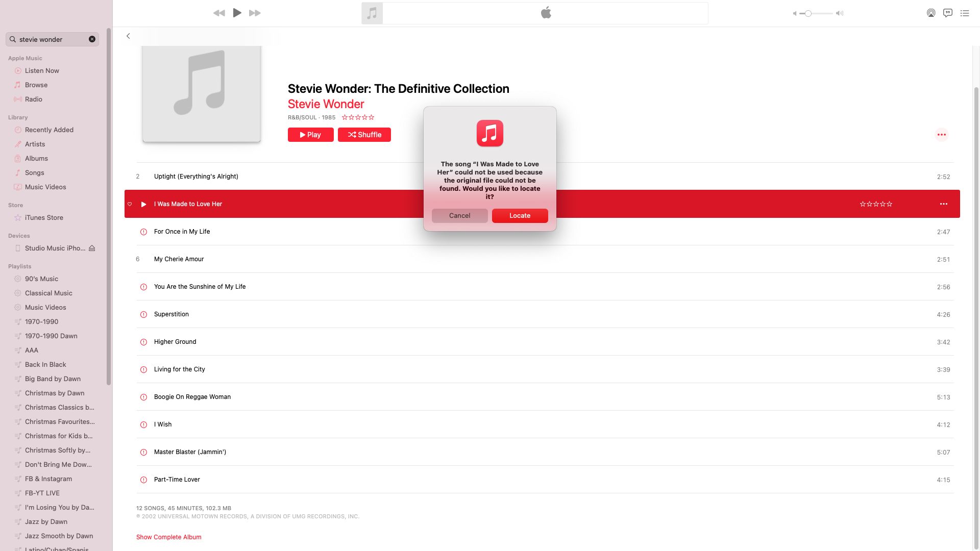Click the warning icon beside Higher Ground

[x=143, y=342]
